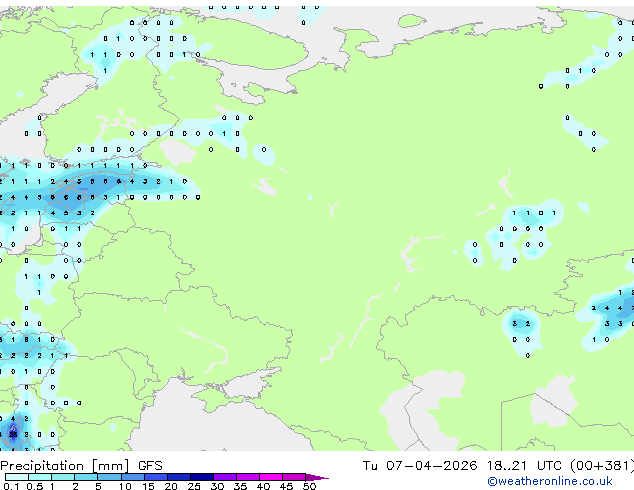This screenshot has width=634, height=490.
Task: Click the over-50 mm arrow tip of legend
Action: point(317,478)
